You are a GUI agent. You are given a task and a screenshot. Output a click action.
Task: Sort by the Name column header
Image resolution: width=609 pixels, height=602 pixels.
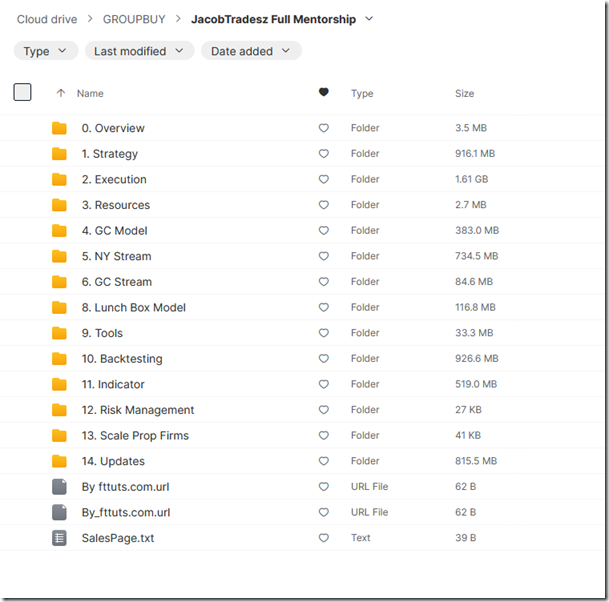[x=90, y=93]
